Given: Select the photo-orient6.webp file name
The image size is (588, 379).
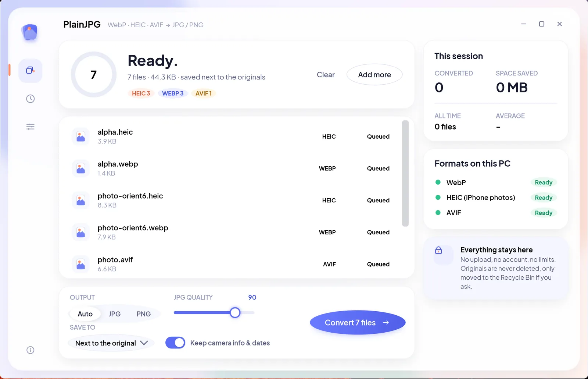Looking at the screenshot, I should click(133, 228).
